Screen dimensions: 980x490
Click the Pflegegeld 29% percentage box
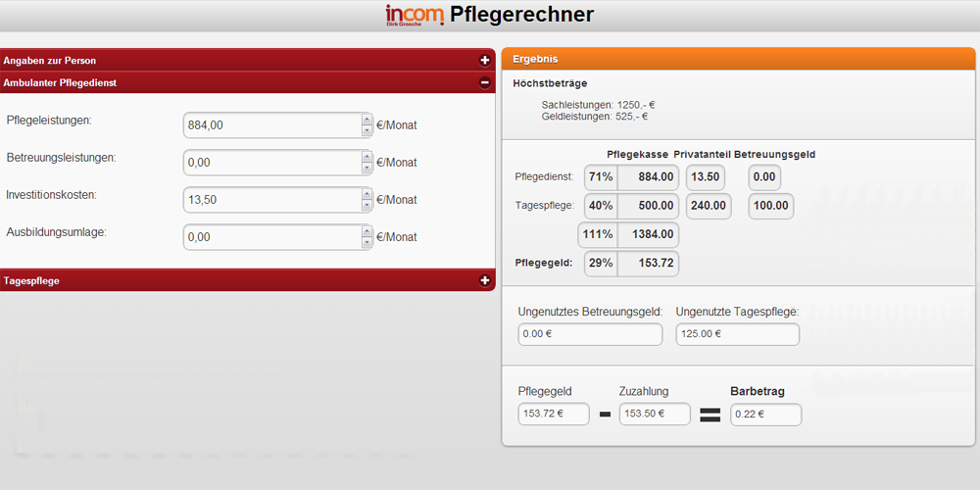(x=600, y=264)
